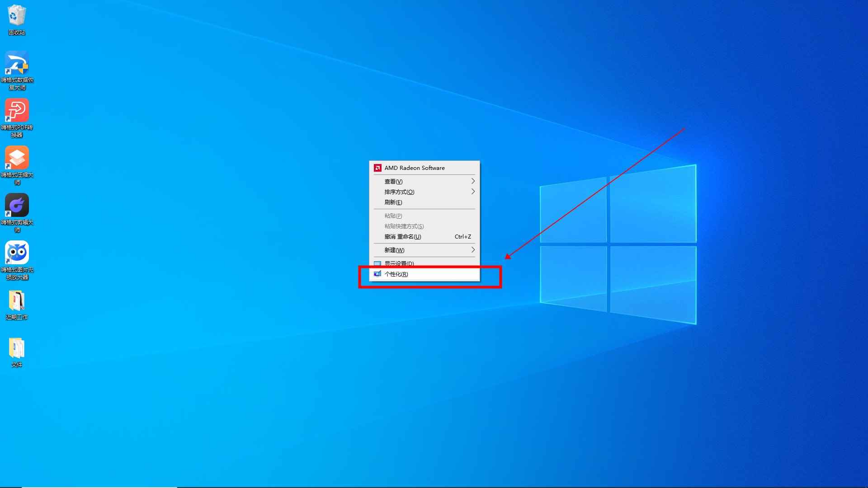The image size is (868, 488).
Task: Choose 粘贴(P) in the menu
Action: (393, 216)
